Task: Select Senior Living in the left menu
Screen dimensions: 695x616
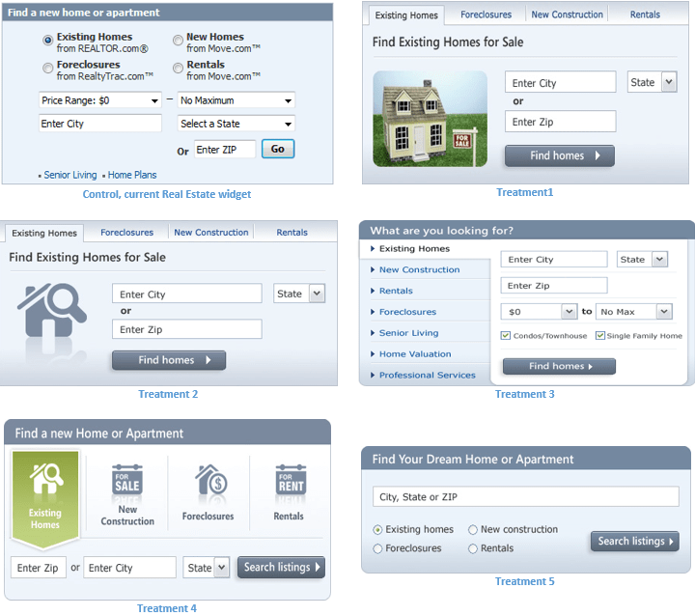Action: click(408, 333)
